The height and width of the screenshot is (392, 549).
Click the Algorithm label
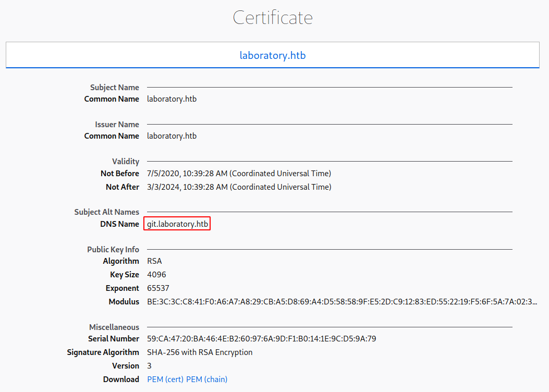point(121,261)
